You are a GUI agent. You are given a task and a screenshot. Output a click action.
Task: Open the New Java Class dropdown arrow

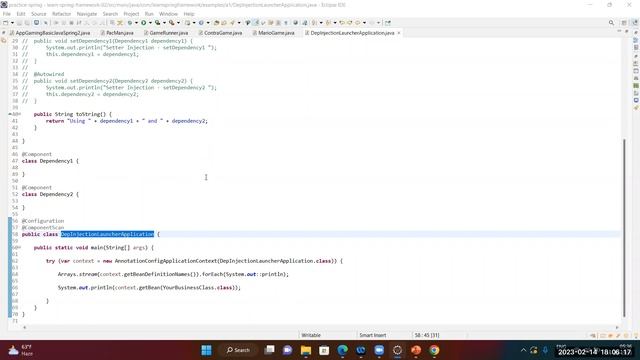point(208,23)
